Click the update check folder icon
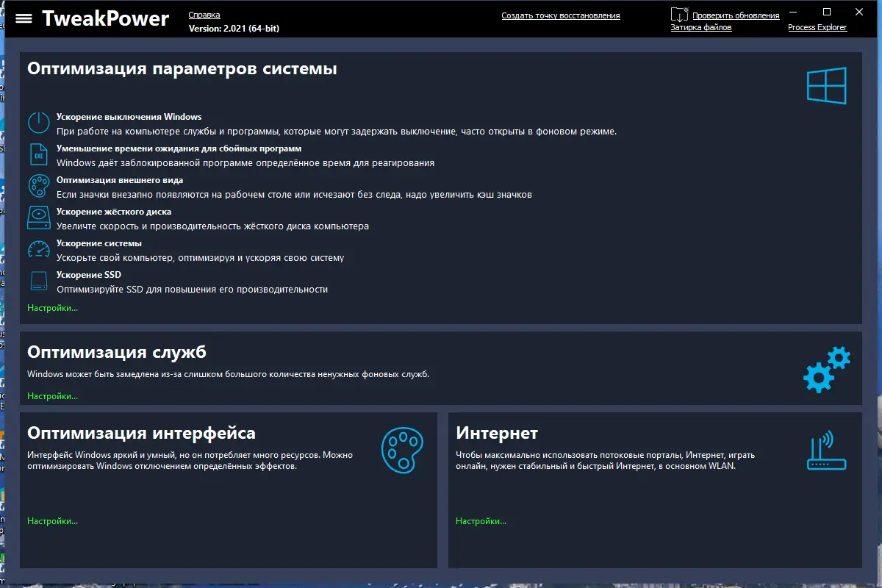882x588 pixels. coord(679,15)
